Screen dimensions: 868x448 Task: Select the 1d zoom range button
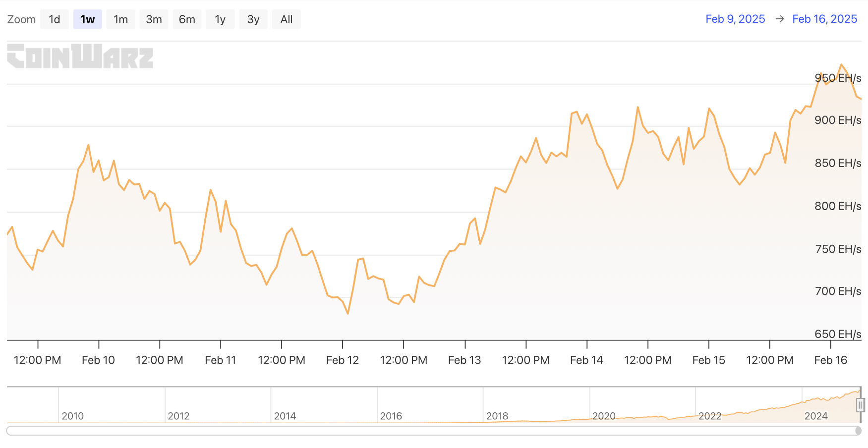pos(54,19)
